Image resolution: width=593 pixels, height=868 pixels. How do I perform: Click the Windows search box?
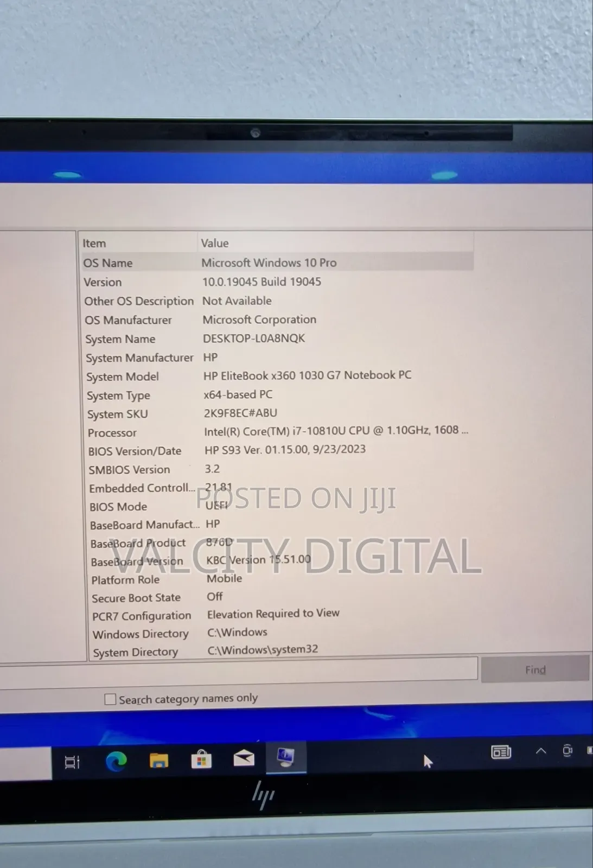pyautogui.click(x=25, y=764)
